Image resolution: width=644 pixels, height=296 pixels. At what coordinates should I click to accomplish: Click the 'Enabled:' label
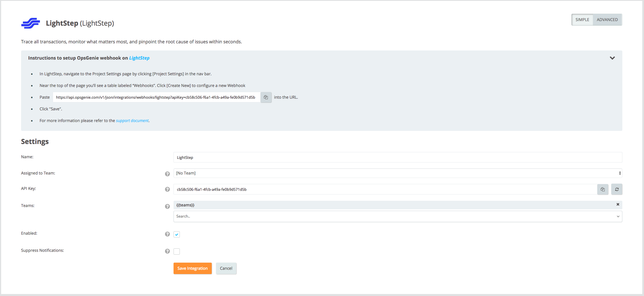click(29, 233)
